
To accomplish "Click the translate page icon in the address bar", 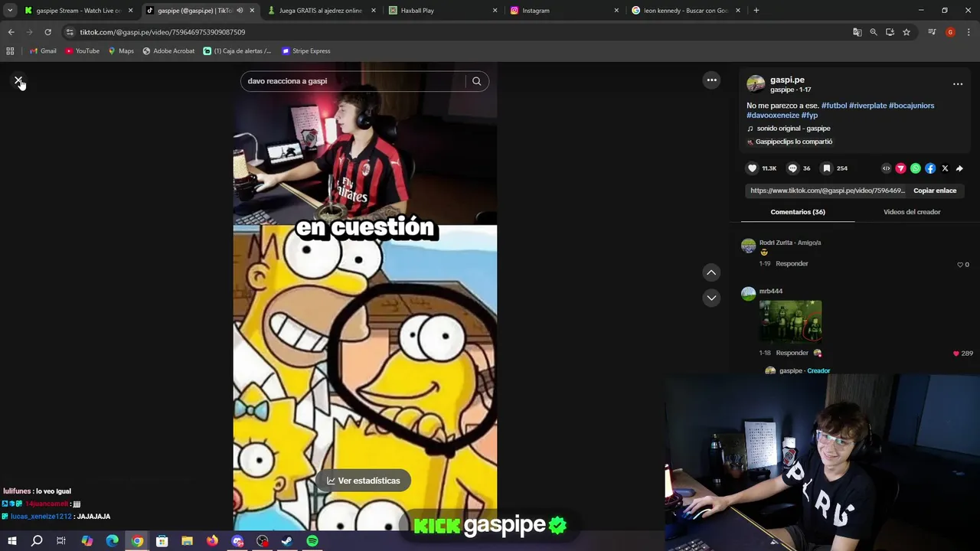I will point(857,32).
